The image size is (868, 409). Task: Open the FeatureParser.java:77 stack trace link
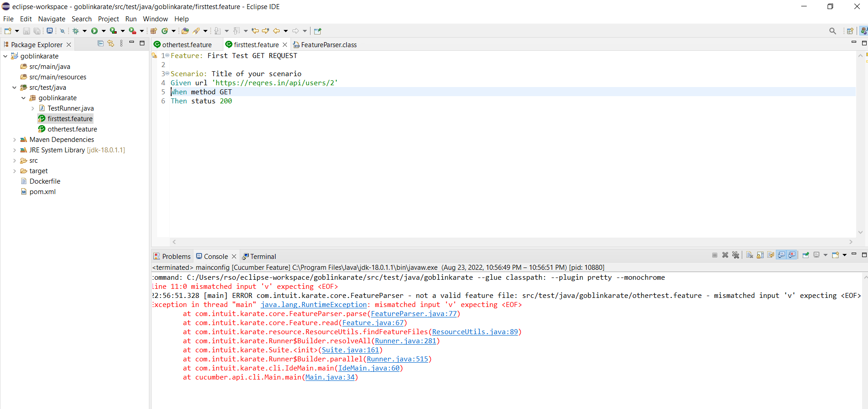(x=414, y=314)
